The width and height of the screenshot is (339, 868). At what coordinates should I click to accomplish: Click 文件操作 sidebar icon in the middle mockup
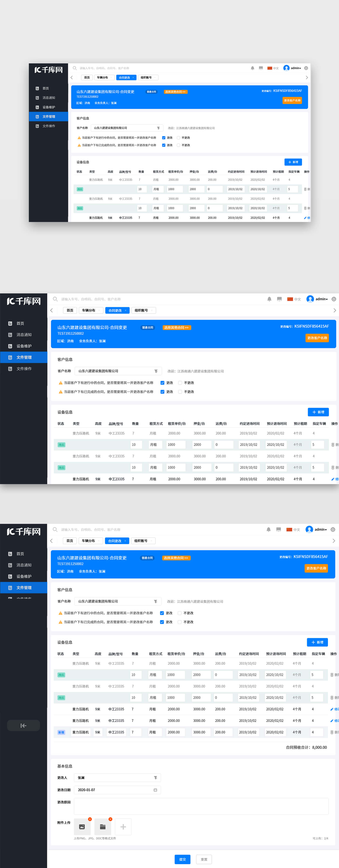tap(10, 369)
